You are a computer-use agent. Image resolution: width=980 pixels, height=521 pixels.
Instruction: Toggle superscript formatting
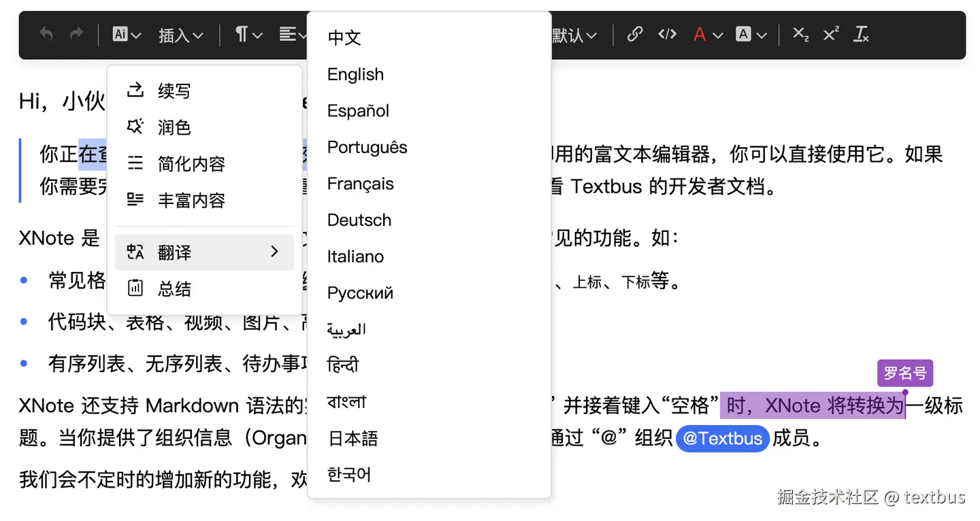tap(830, 35)
